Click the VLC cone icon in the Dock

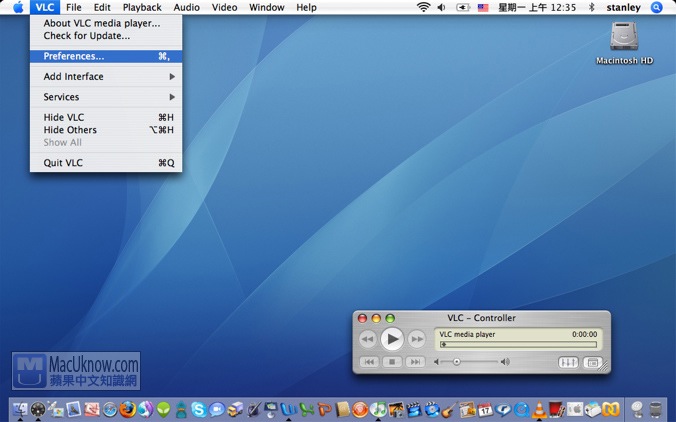539,409
